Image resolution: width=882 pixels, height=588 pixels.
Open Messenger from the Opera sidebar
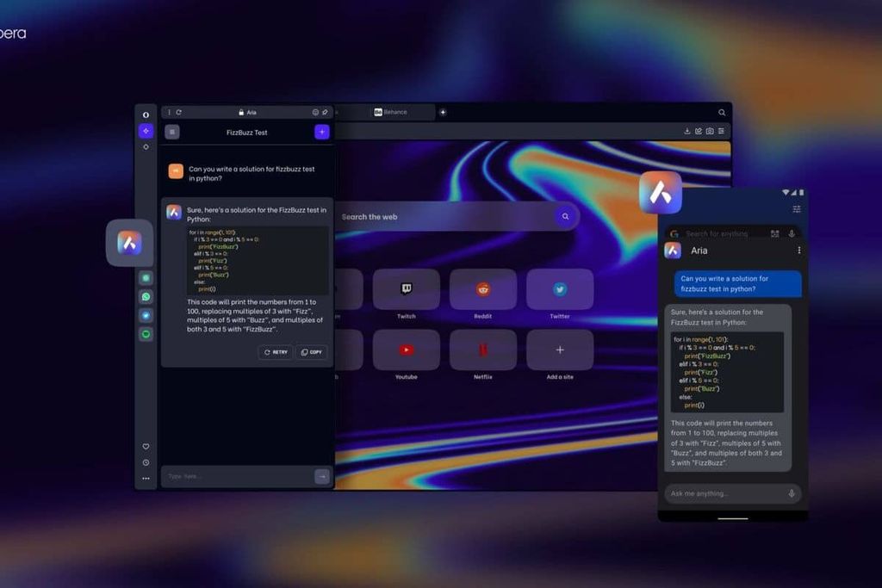tap(146, 315)
